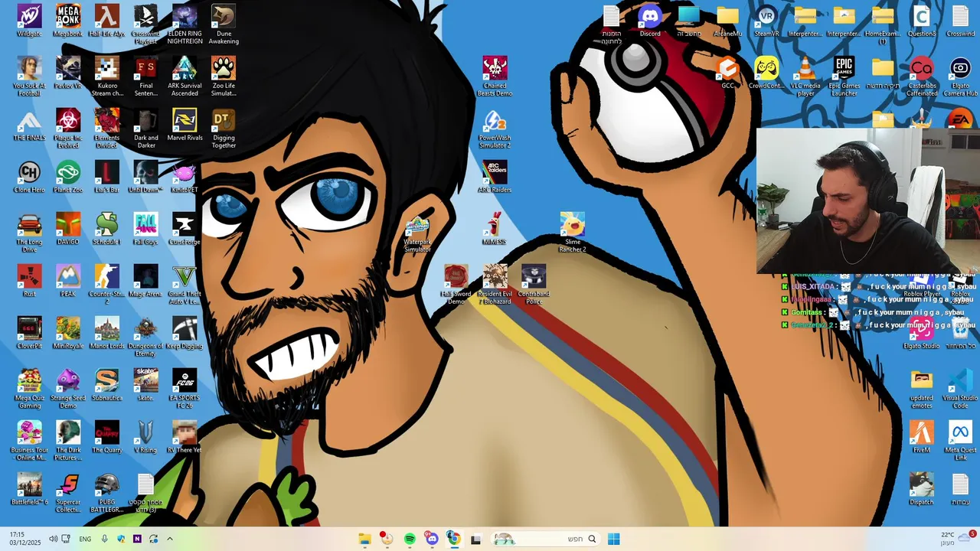Screen dimensions: 980x551
Task: Launch Chained Beasts Demo icon
Action: pos(495,77)
